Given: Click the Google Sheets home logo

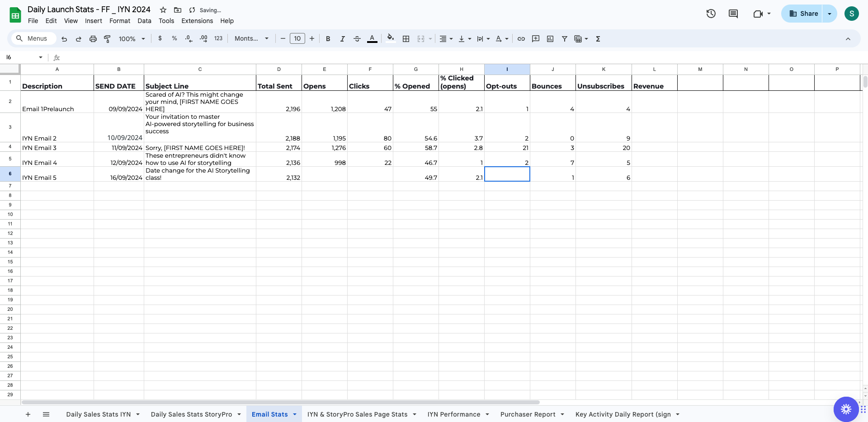Looking at the screenshot, I should [15, 15].
